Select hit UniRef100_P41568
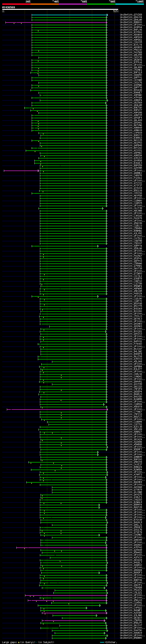This screenshot has height=644, width=146. 131,53
